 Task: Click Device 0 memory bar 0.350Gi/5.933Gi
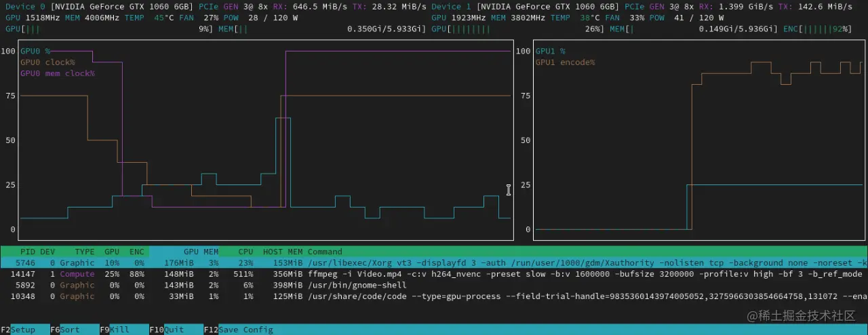pos(322,29)
